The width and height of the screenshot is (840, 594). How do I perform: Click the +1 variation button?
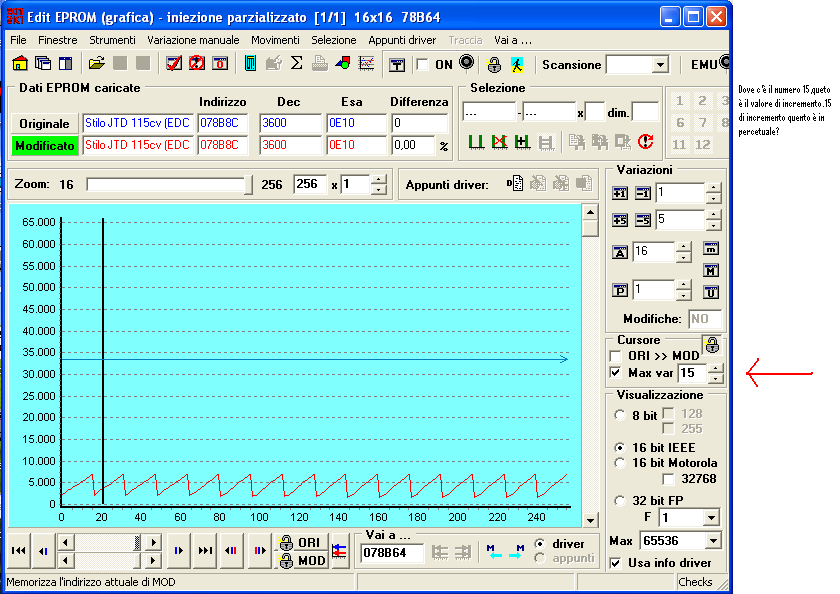point(620,193)
